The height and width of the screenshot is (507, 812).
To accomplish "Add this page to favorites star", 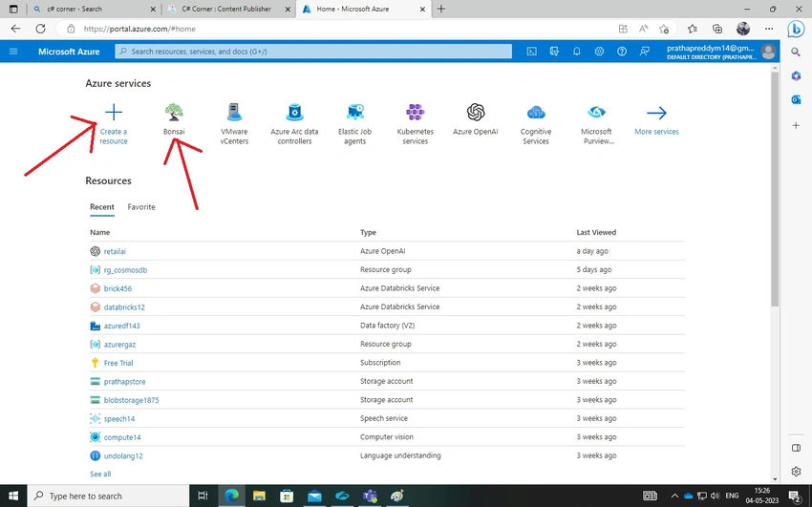I will tap(665, 29).
